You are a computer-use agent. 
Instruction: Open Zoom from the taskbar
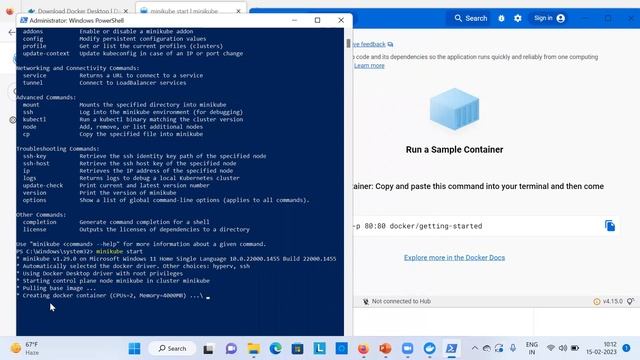tap(407, 349)
